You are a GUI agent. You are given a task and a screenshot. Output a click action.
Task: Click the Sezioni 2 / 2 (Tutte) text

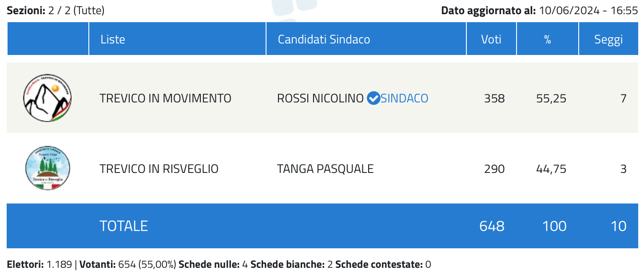[56, 10]
